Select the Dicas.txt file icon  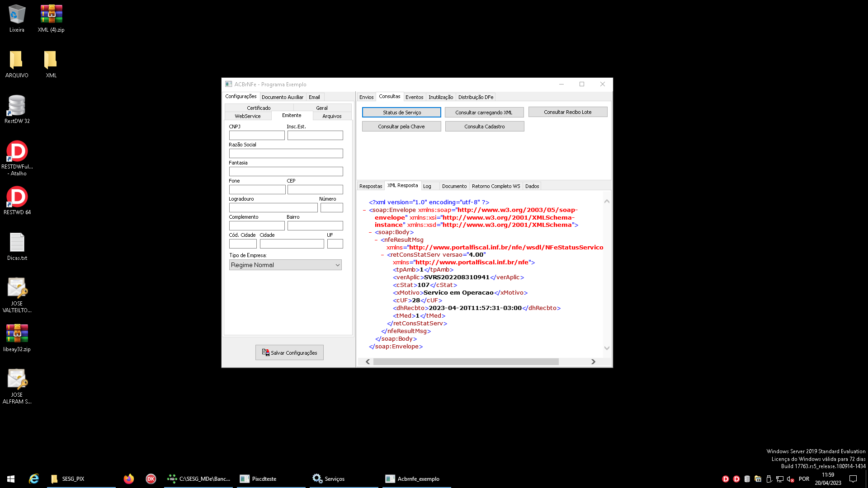(x=17, y=247)
